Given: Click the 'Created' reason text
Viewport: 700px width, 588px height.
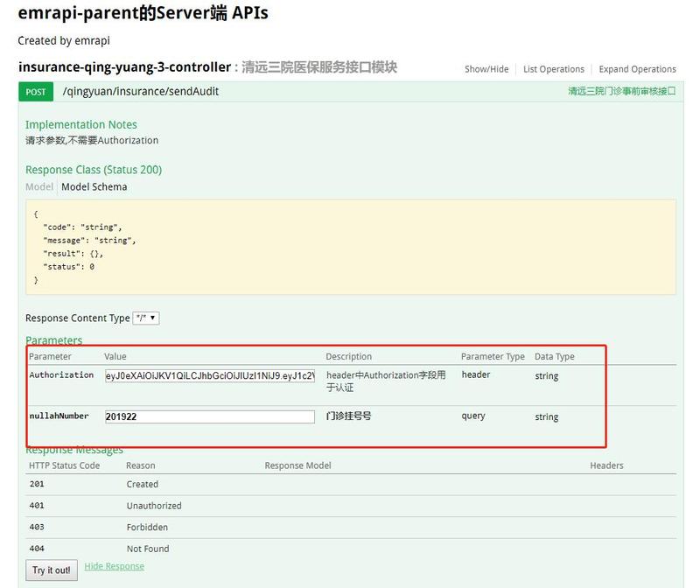Looking at the screenshot, I should 143,484.
